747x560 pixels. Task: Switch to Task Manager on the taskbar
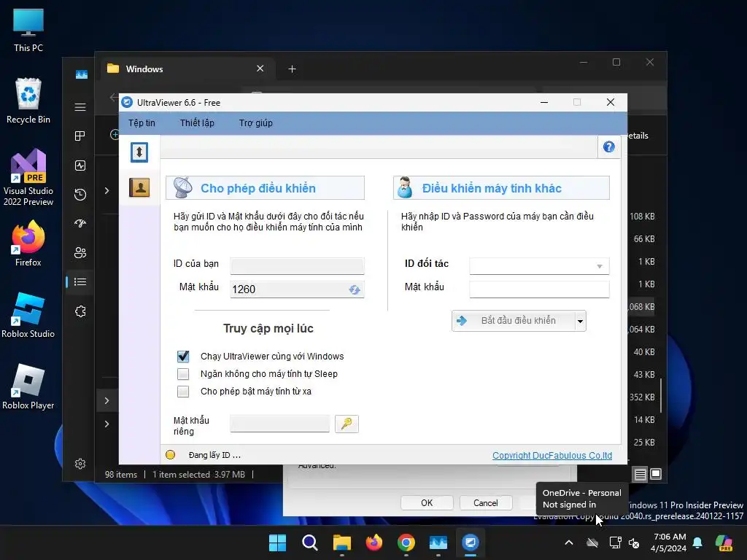pos(438,542)
